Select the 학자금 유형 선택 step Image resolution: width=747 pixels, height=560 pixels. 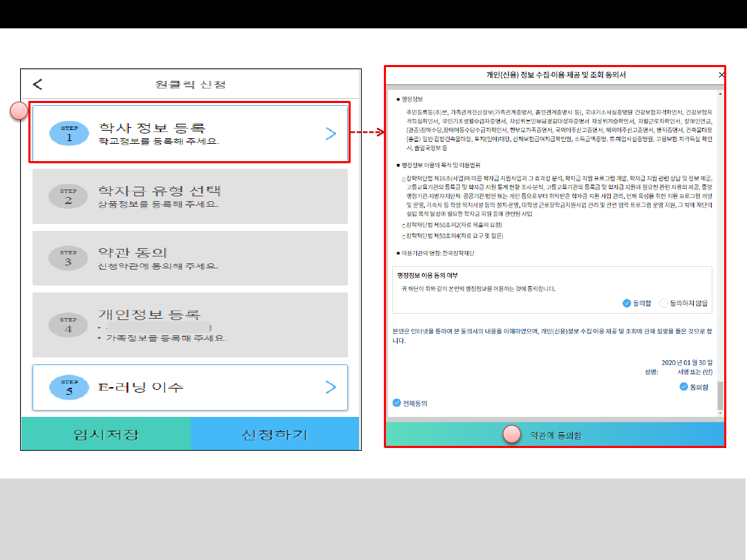click(190, 196)
